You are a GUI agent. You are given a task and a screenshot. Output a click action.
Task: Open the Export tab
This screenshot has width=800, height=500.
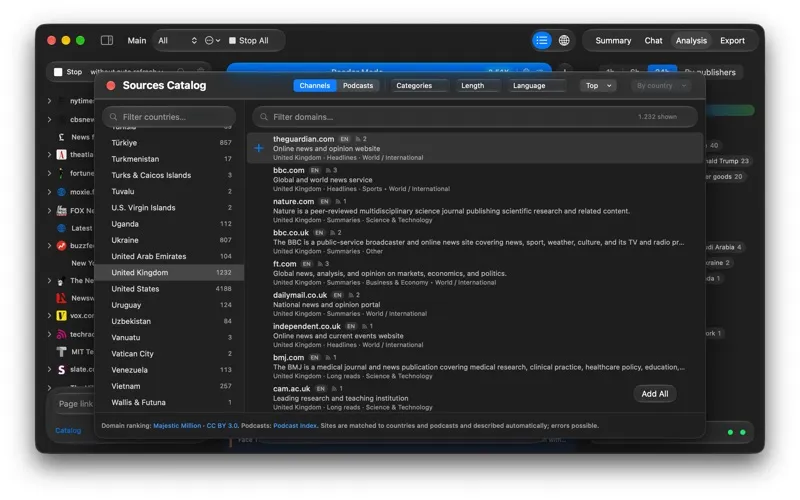click(x=732, y=40)
